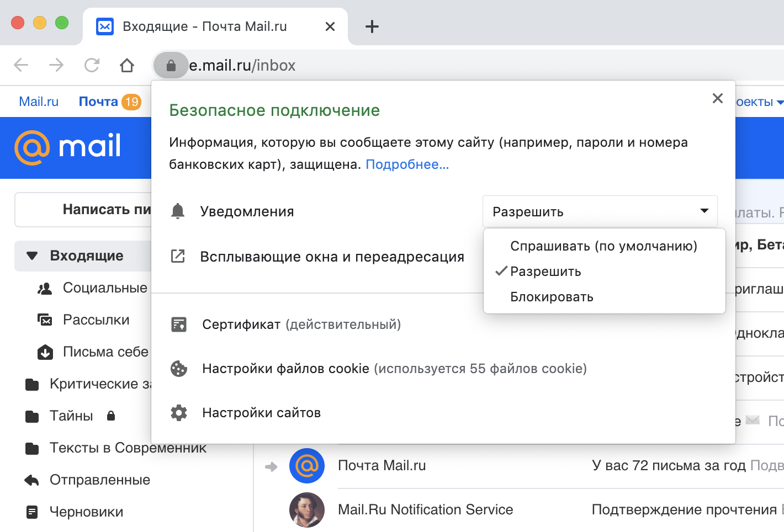Click the Критические folder icon

(x=32, y=384)
